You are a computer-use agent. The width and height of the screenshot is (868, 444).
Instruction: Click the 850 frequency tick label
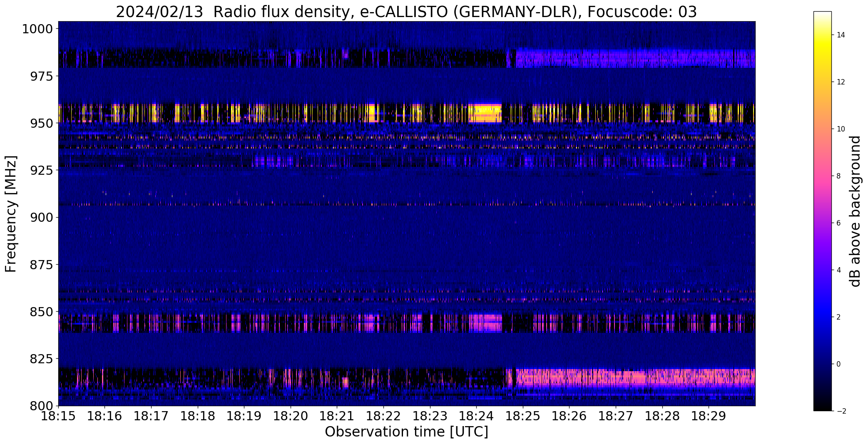coord(41,312)
